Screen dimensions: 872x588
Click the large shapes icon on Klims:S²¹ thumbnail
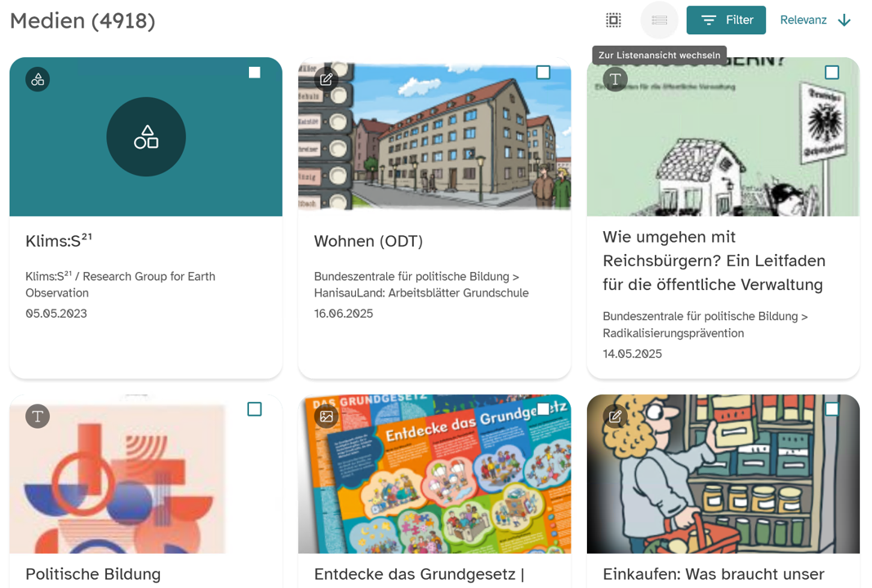coord(146,137)
